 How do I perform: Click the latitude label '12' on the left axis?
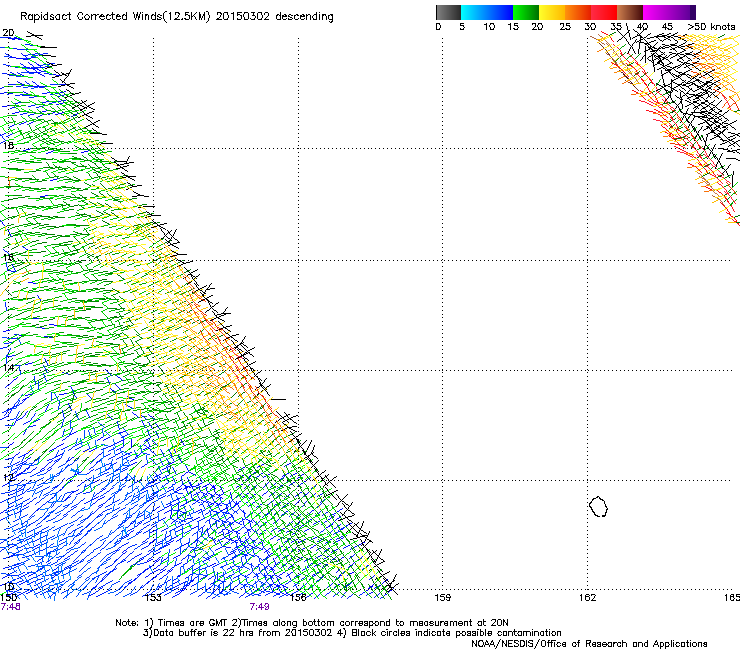pyautogui.click(x=8, y=477)
